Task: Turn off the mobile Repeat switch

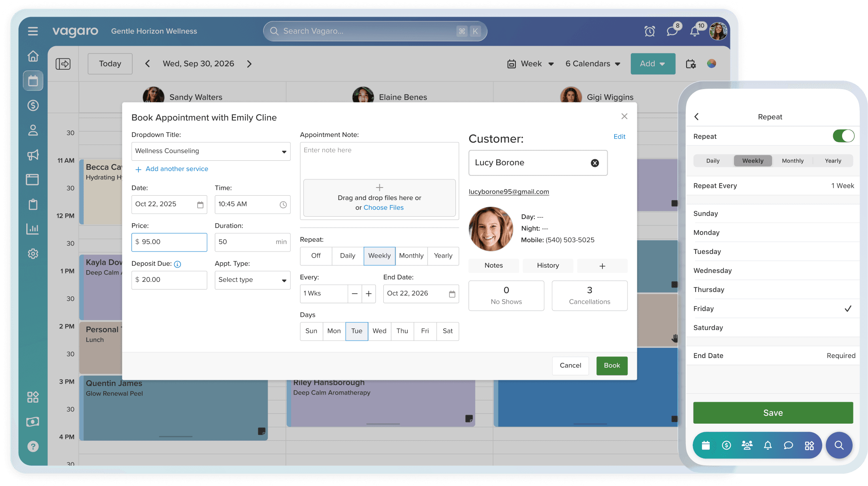Action: tap(843, 136)
